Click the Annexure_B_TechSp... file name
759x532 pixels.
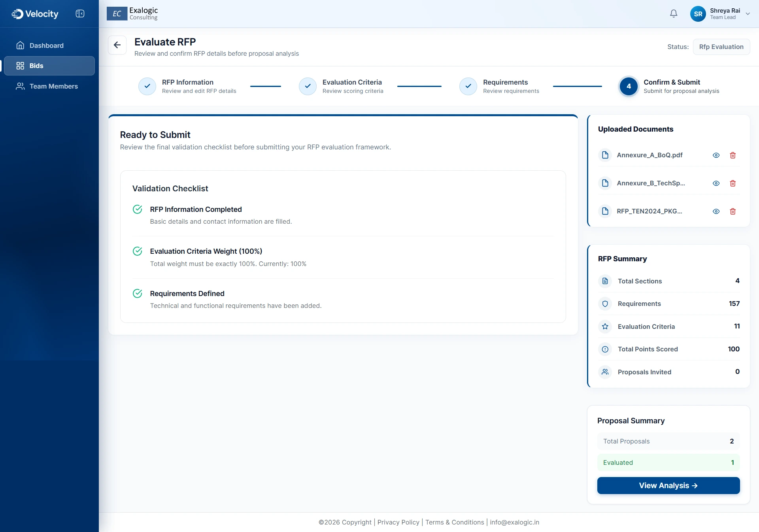(x=651, y=183)
